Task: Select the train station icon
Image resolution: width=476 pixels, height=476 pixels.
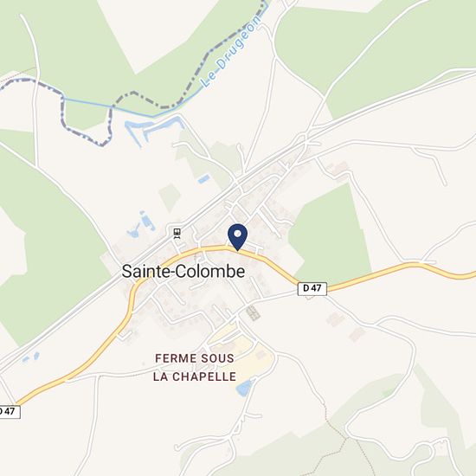Action: click(x=177, y=234)
